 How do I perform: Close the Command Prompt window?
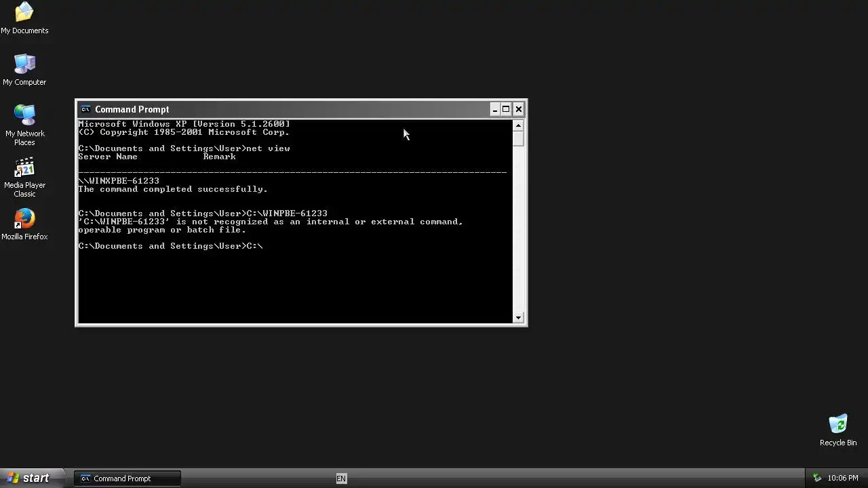click(518, 109)
